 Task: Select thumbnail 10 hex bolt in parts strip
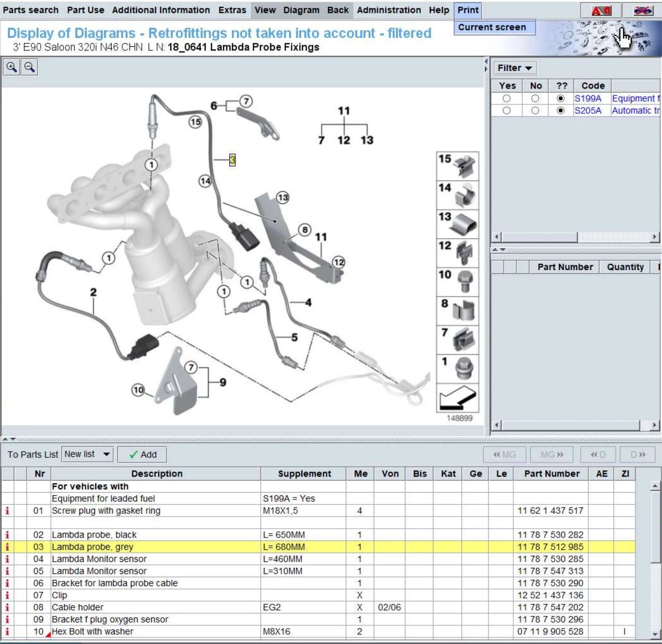coord(457,282)
